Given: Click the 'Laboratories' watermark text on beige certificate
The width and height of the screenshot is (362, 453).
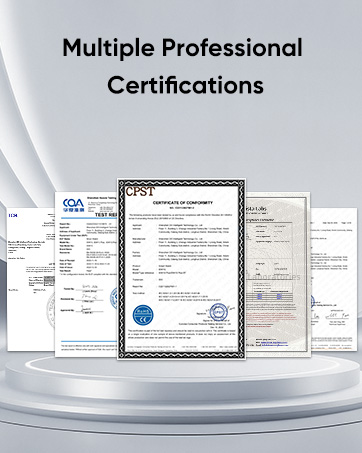Looking at the screenshot, I should tap(274, 277).
